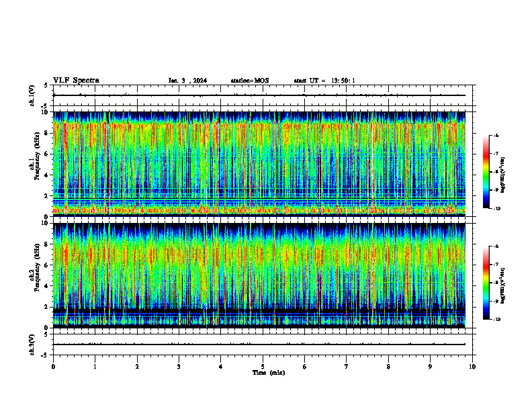Click tick label "3" on the Time axis
Viewport: 532px width, 411px height.
[179, 367]
